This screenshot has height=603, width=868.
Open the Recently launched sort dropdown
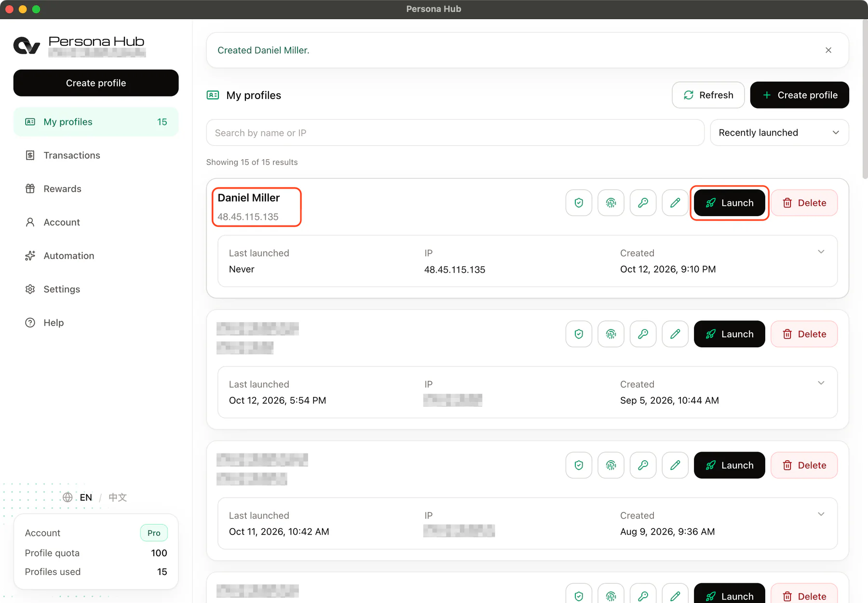click(779, 133)
